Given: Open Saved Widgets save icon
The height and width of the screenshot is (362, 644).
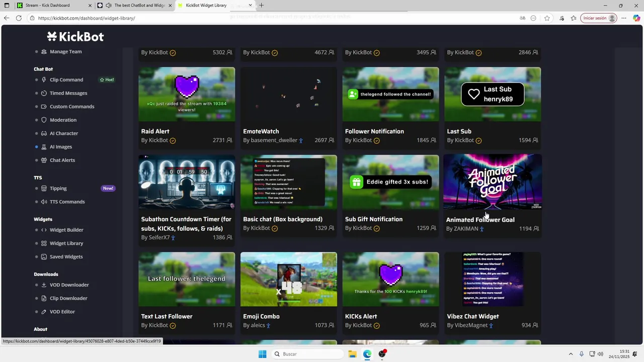Looking at the screenshot, I should tap(44, 256).
